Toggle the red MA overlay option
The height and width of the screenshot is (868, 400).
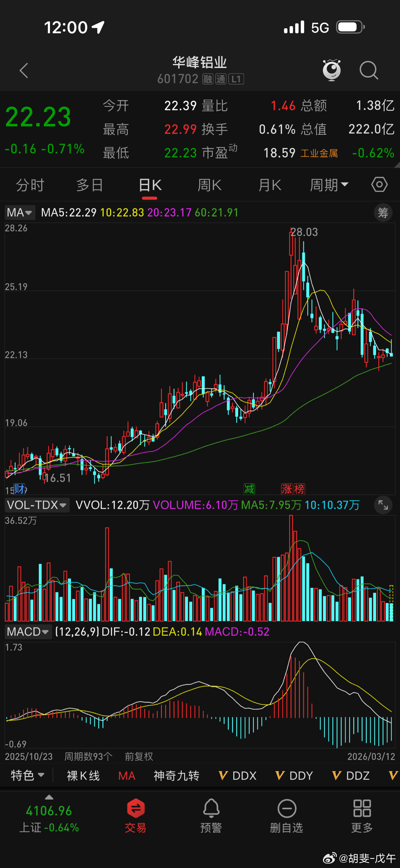[127, 775]
